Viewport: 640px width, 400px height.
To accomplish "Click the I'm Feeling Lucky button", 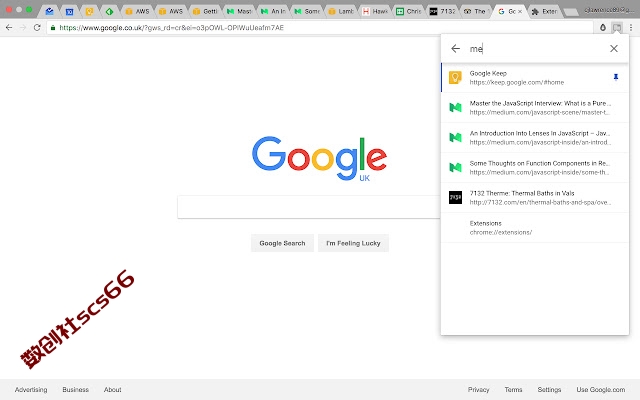I will tap(353, 243).
